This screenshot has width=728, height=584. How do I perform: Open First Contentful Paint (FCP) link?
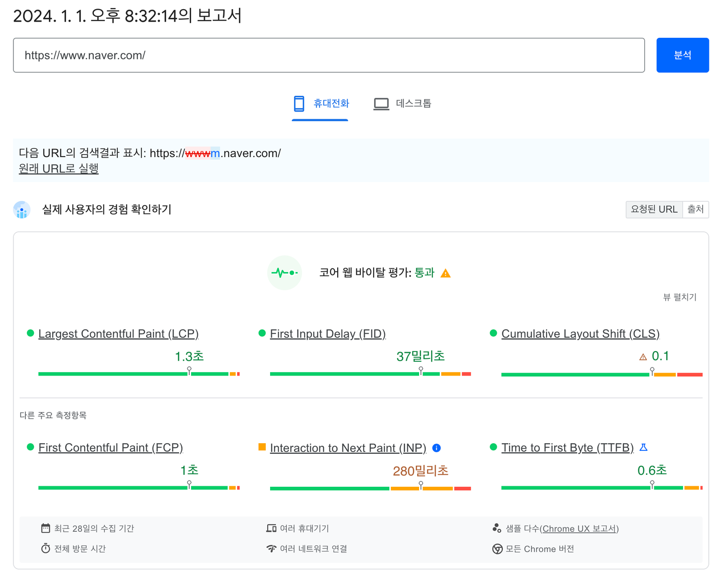pos(111,447)
